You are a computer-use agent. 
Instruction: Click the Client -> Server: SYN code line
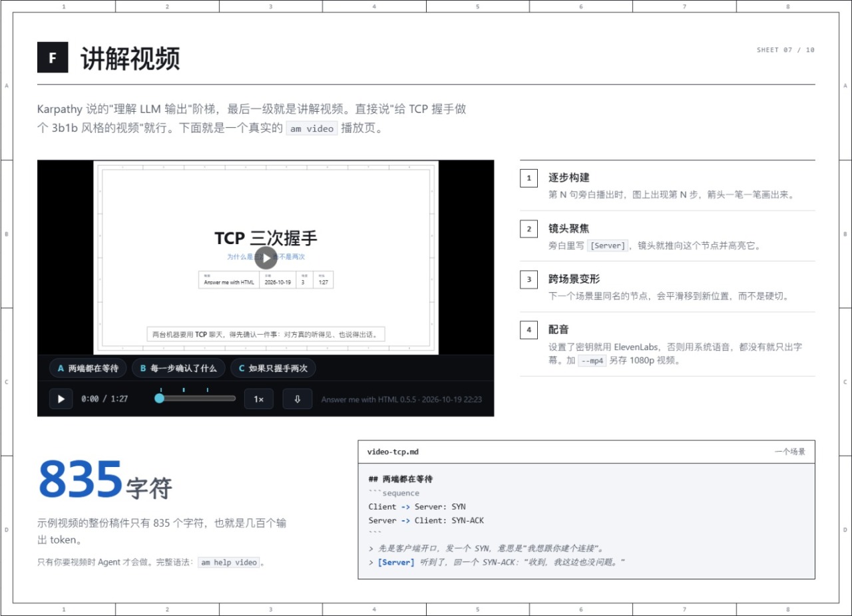click(x=417, y=507)
